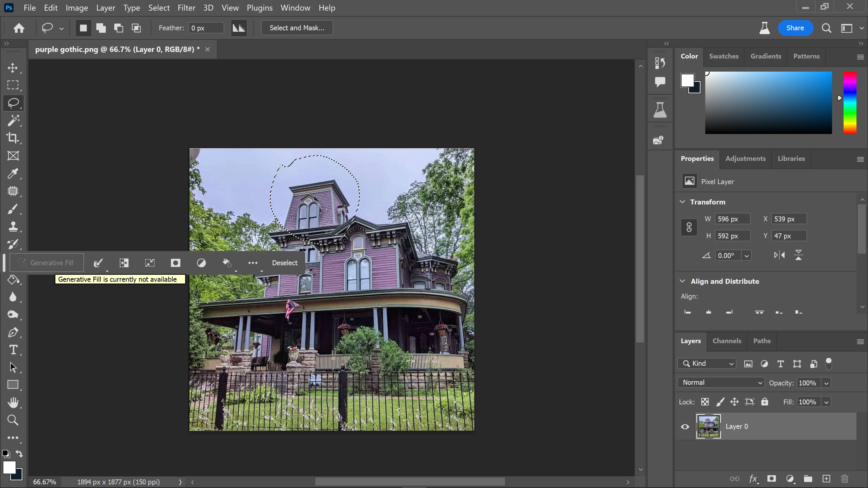Click the lock all layer icon
The image size is (868, 488).
764,402
